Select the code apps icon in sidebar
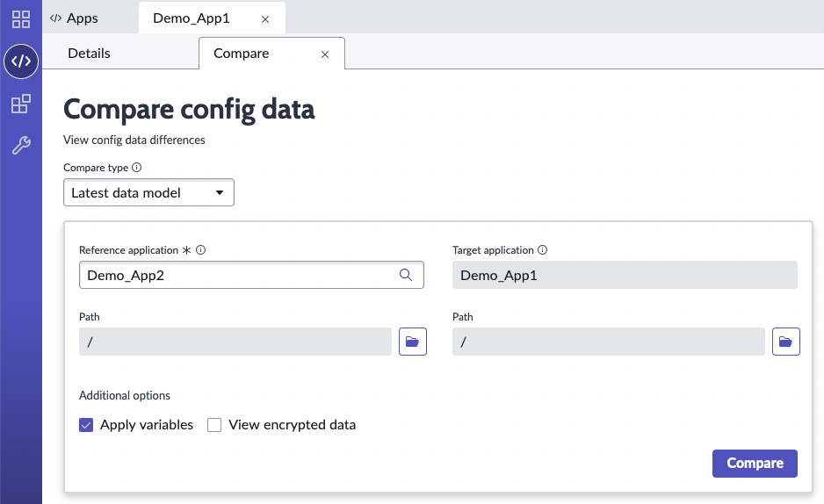Screen dimensions: 824x504 point(21,61)
